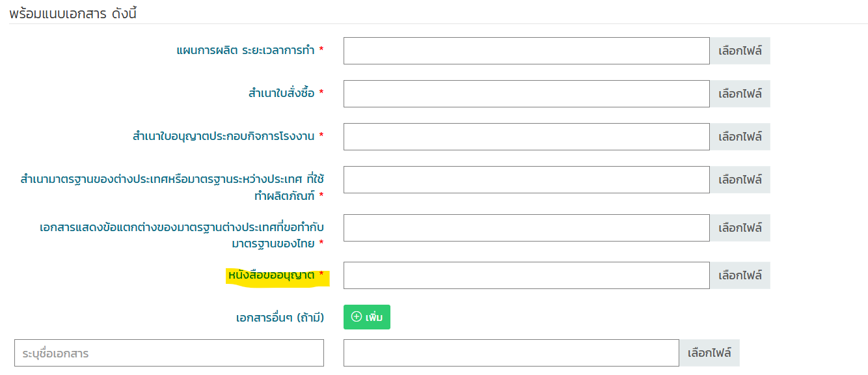Click เลือกไฟล์ in the other documents row

709,353
